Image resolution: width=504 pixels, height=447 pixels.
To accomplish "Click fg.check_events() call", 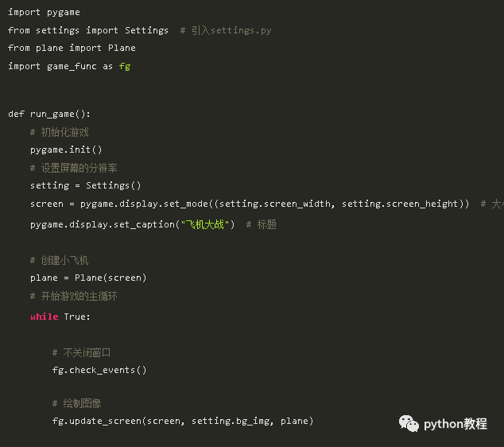I will pos(99,370).
